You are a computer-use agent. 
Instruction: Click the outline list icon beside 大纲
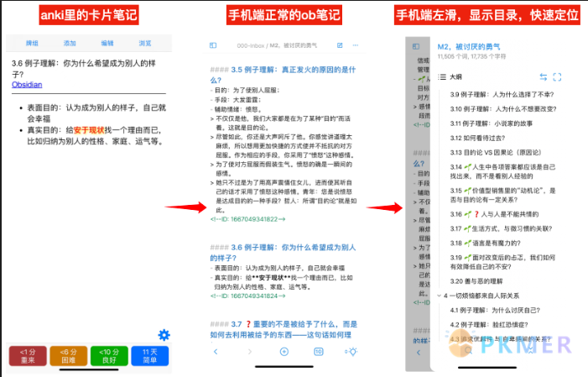click(442, 77)
